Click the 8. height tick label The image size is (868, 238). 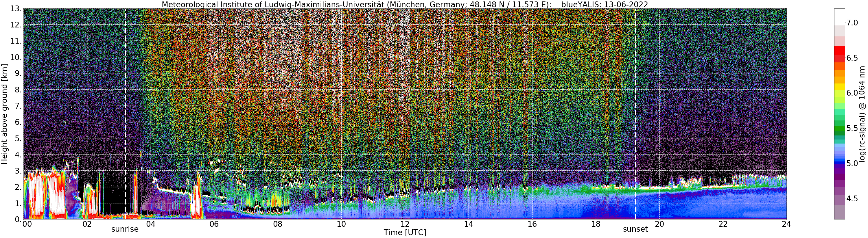pos(19,90)
